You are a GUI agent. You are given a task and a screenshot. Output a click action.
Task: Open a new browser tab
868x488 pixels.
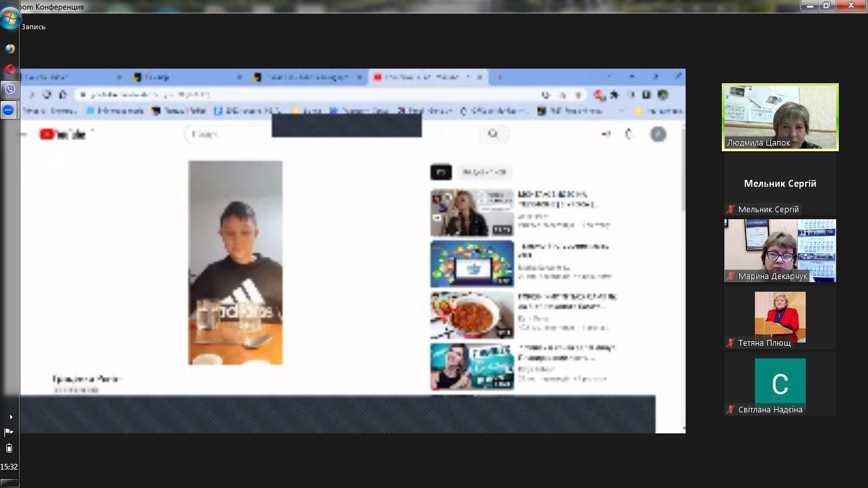[x=499, y=77]
